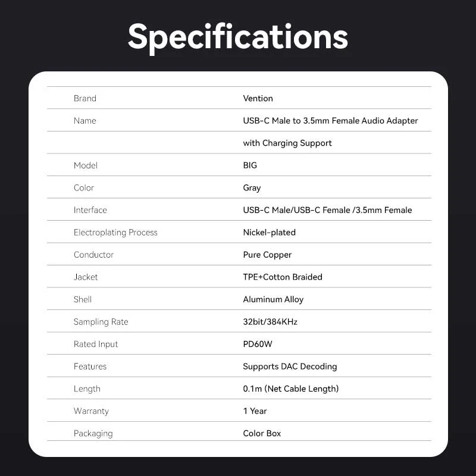Click the Supports DAC Decoding text
The width and height of the screenshot is (476, 476).
pos(290,367)
